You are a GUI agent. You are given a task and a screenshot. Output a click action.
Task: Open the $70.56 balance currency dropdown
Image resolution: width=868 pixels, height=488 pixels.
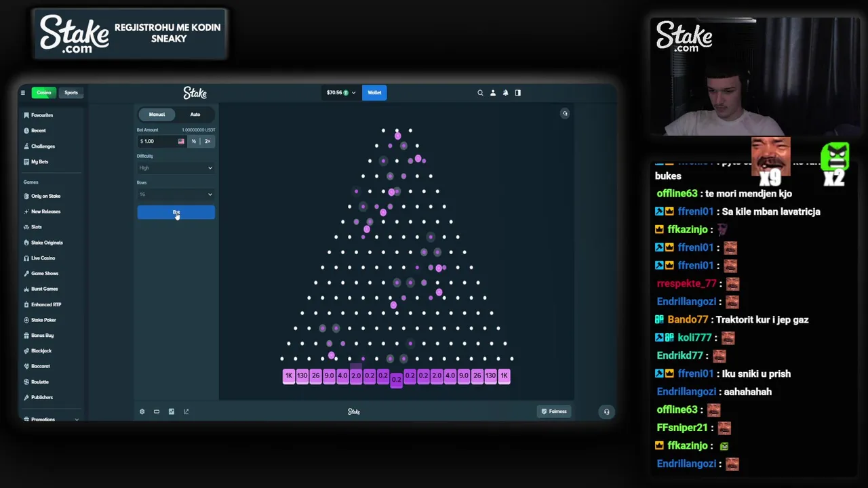[340, 93]
